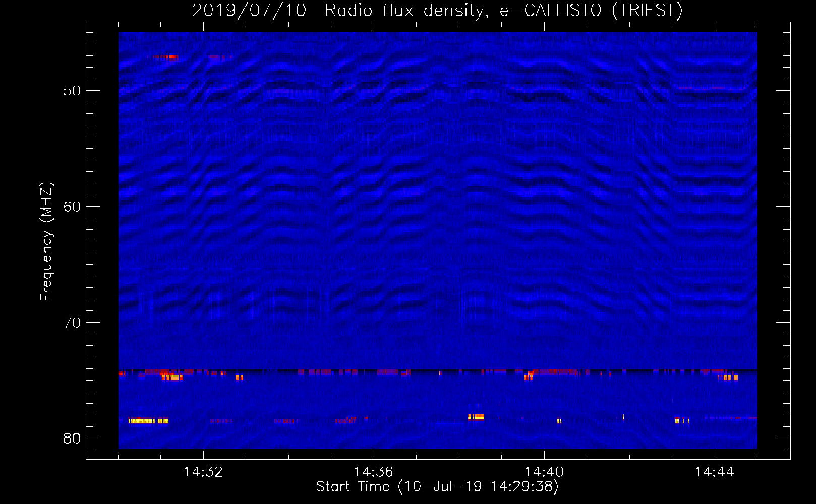The width and height of the screenshot is (816, 504).
Task: Click the 14:40 time tick label
Action: (544, 472)
